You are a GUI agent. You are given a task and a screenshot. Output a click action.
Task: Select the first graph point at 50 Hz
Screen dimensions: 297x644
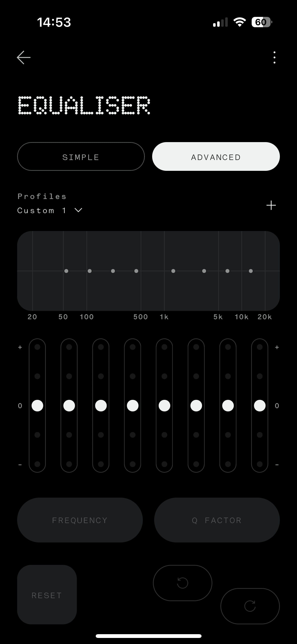[x=66, y=271]
